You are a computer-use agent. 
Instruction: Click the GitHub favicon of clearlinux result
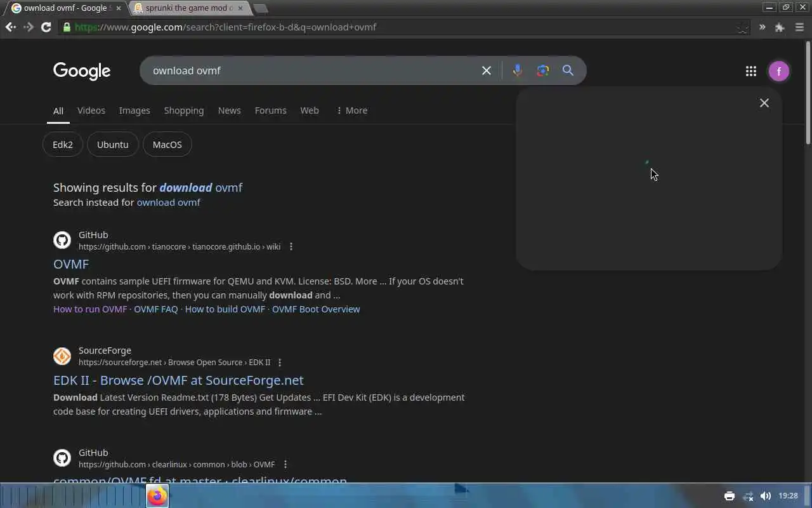tap(62, 458)
